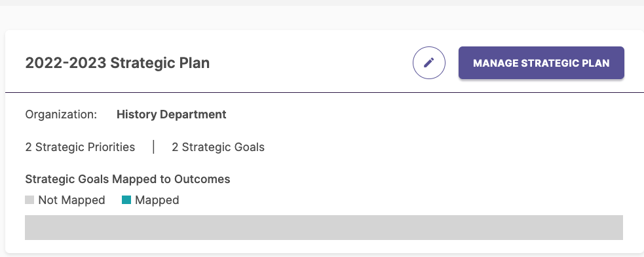Open the History Department organization
This screenshot has width=644, height=257.
[171, 114]
